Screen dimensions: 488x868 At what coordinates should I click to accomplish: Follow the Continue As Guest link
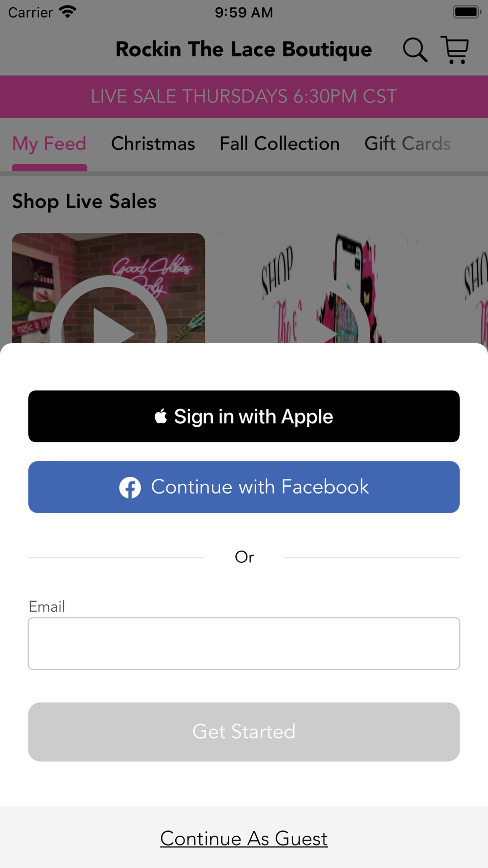point(244,839)
